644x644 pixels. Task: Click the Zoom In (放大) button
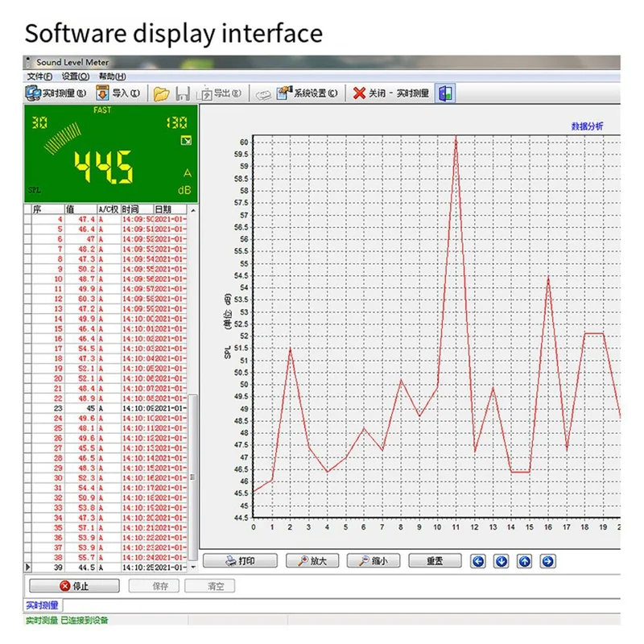click(x=312, y=561)
